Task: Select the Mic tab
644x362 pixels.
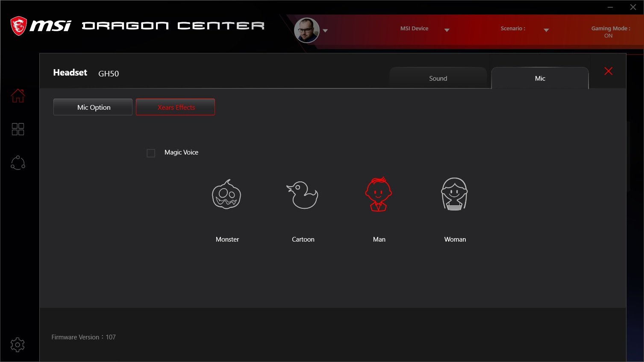Action: pyautogui.click(x=540, y=78)
